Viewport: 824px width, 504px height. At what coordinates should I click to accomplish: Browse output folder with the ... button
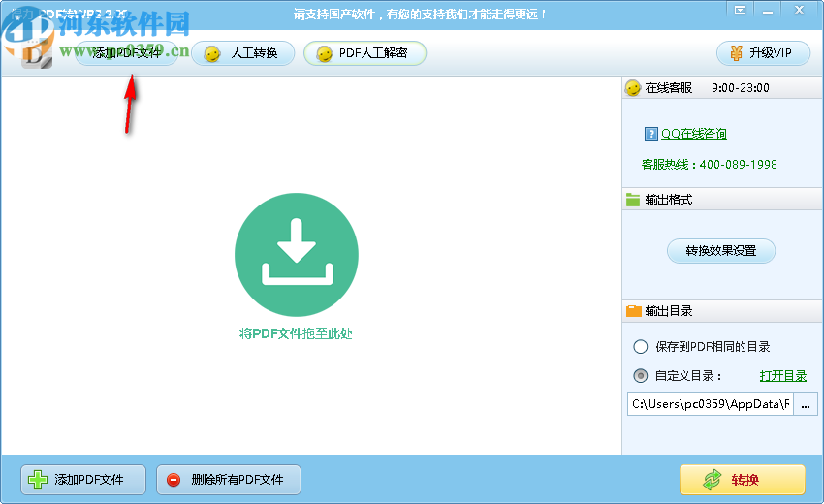[x=806, y=403]
